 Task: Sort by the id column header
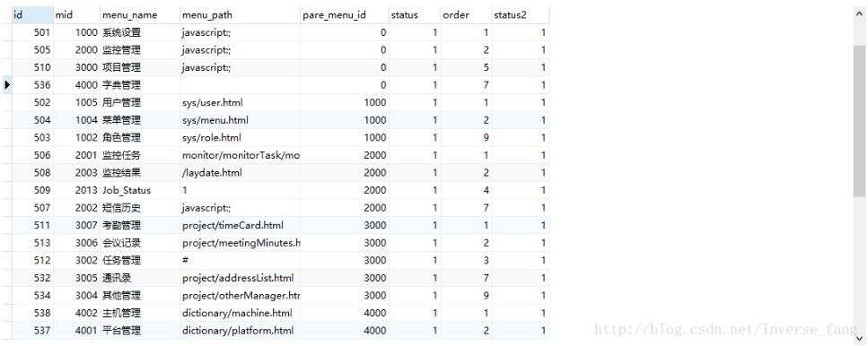(x=32, y=15)
